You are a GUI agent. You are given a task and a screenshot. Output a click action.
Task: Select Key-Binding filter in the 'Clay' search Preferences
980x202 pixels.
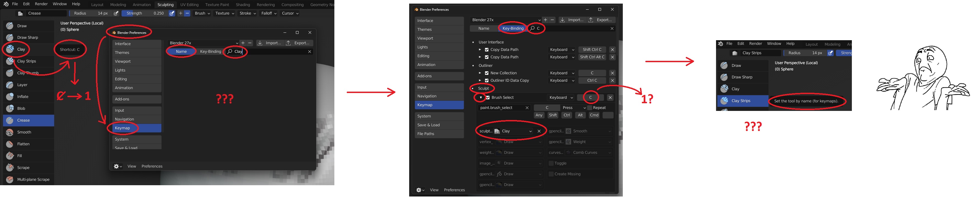click(x=210, y=52)
